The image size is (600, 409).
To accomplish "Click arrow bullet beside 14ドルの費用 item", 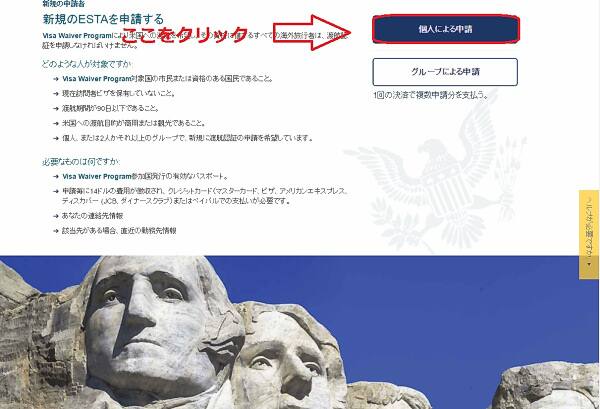I will 56,191.
